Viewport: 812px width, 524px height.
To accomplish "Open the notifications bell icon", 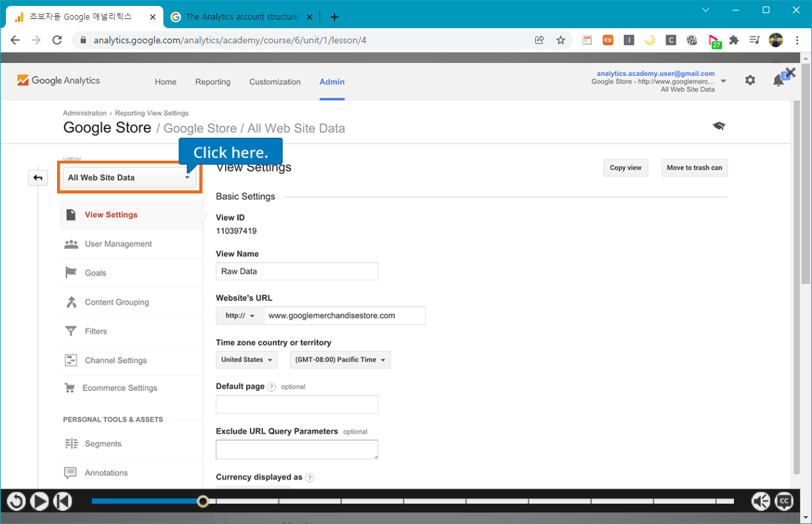I will (x=778, y=81).
